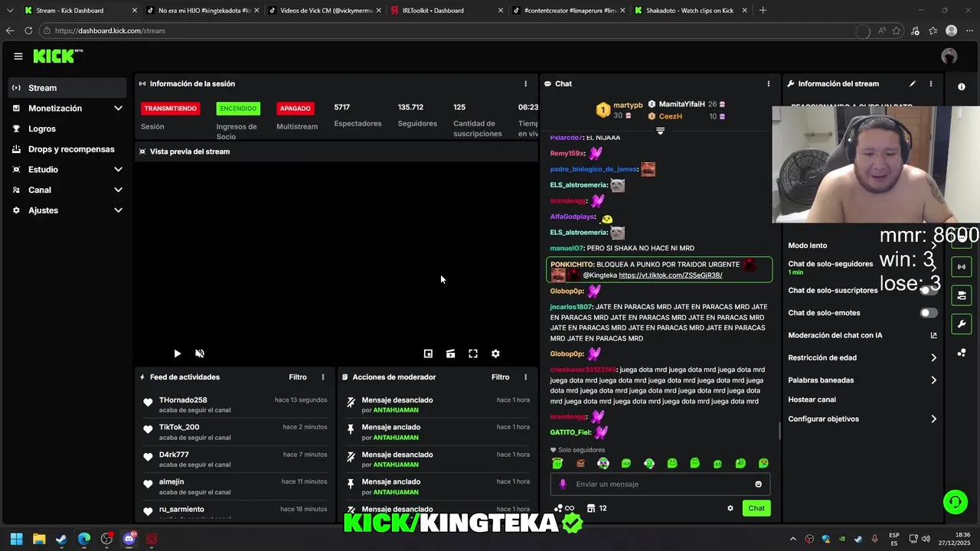The height and width of the screenshot is (551, 980).
Task: Toggle Chat de solo-suscriptores switch
Action: (x=928, y=291)
